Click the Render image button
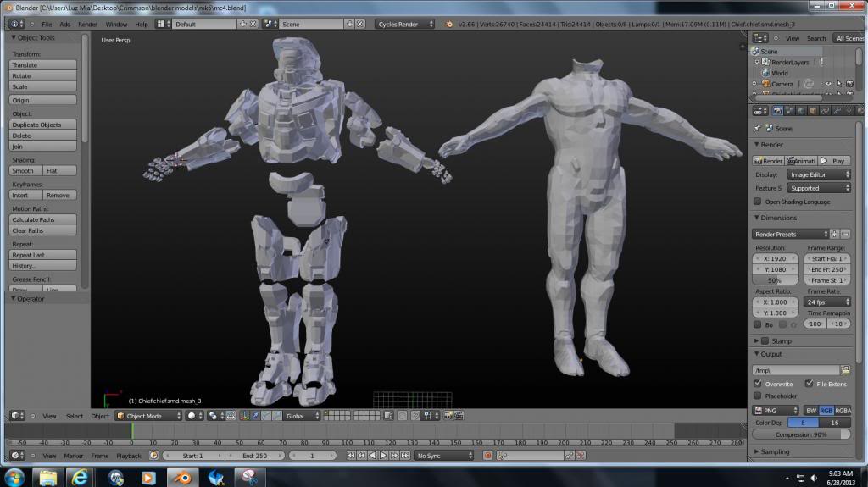Viewport: 868px width, 487px height. (x=768, y=160)
